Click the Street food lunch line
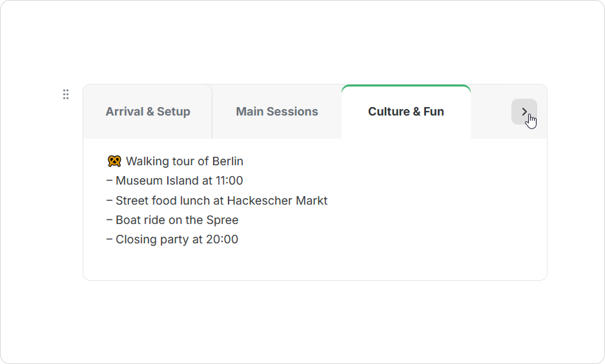The height and width of the screenshot is (364, 605). point(216,201)
